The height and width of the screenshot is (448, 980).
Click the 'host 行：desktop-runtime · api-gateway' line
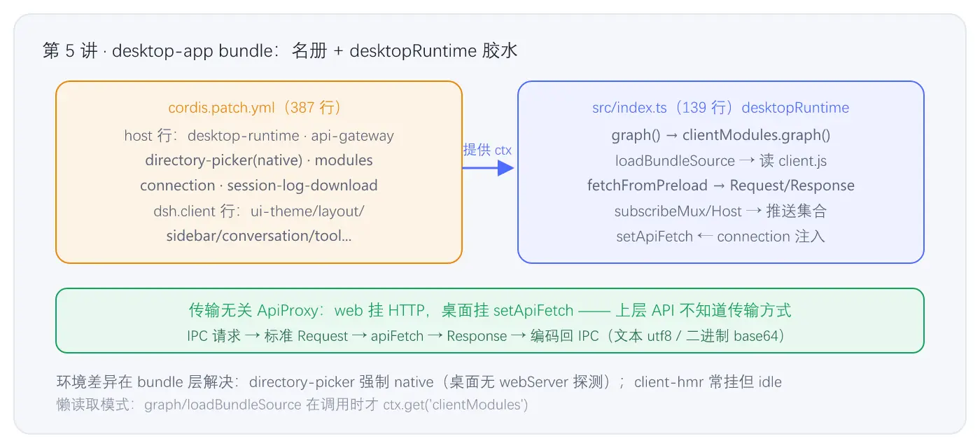[x=258, y=135]
